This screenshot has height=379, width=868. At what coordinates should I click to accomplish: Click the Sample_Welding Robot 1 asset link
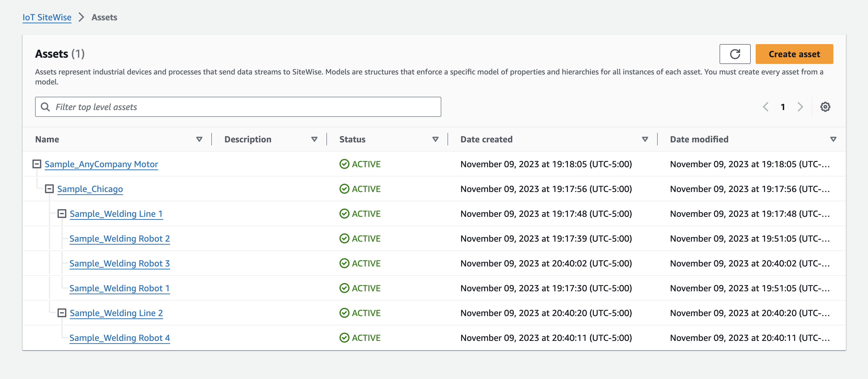[120, 288]
